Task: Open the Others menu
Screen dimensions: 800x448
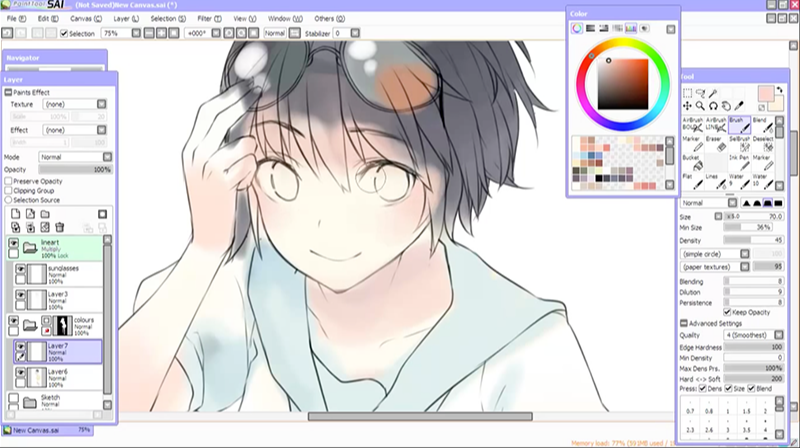Action: point(330,19)
